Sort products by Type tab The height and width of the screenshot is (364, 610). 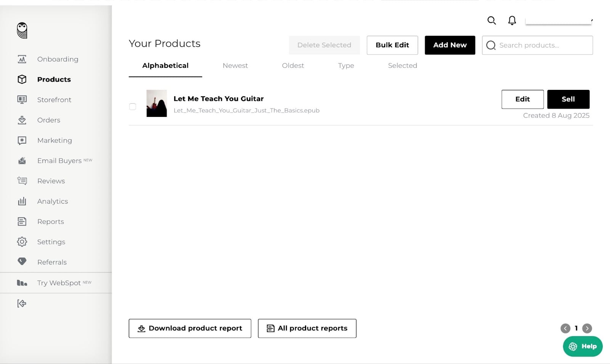(346, 65)
